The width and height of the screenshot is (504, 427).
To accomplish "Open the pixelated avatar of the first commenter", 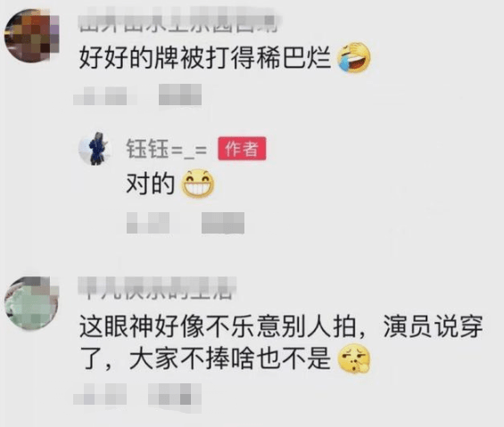I will coord(31,36).
